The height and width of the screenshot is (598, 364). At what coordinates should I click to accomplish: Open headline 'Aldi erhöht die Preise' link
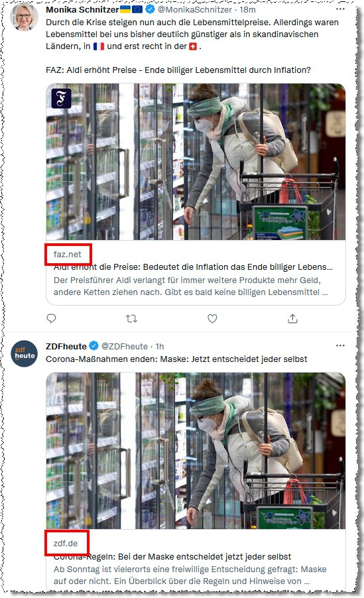[193, 267]
